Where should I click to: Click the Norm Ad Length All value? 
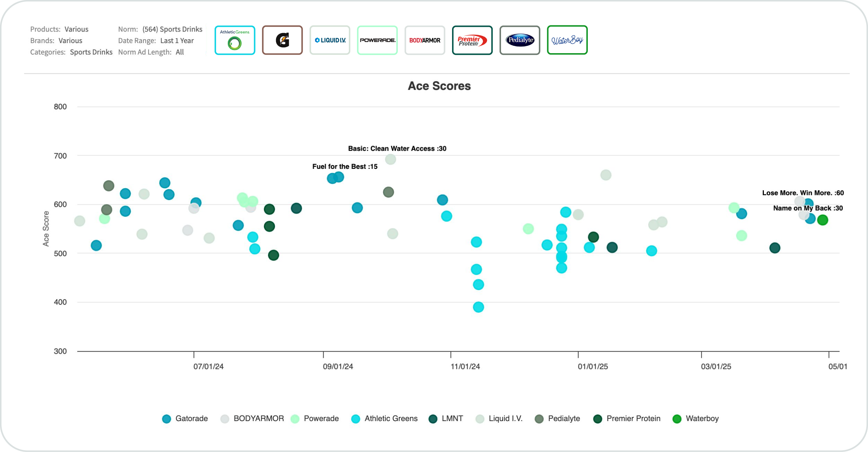coord(180,52)
